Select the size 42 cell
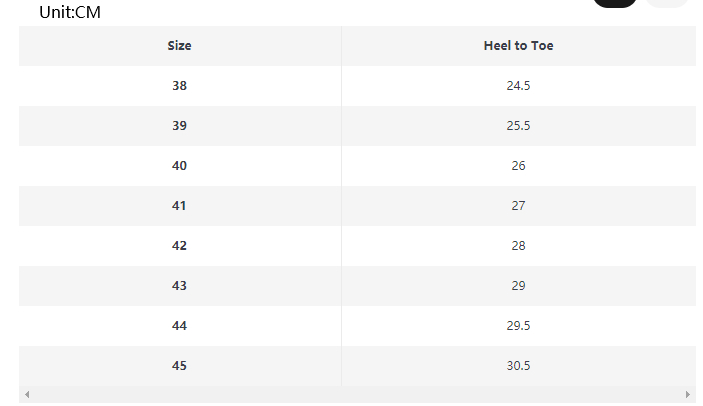Image resolution: width=703 pixels, height=406 pixels. [x=180, y=246]
